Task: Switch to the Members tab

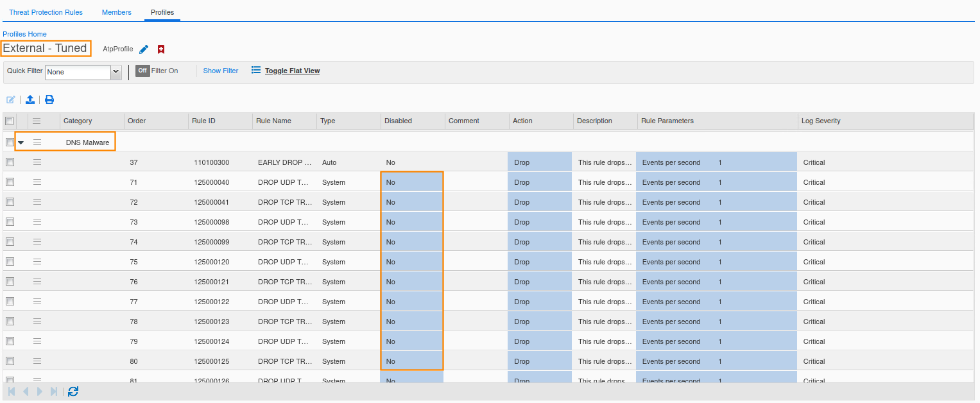Action: [x=117, y=12]
